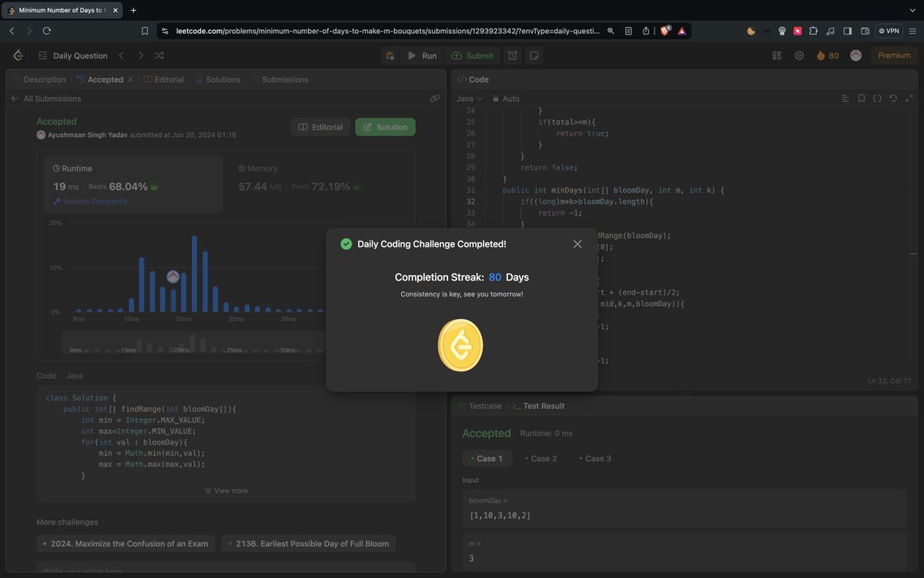924x578 pixels.
Task: Switch to the Test Result tab
Action: point(537,406)
